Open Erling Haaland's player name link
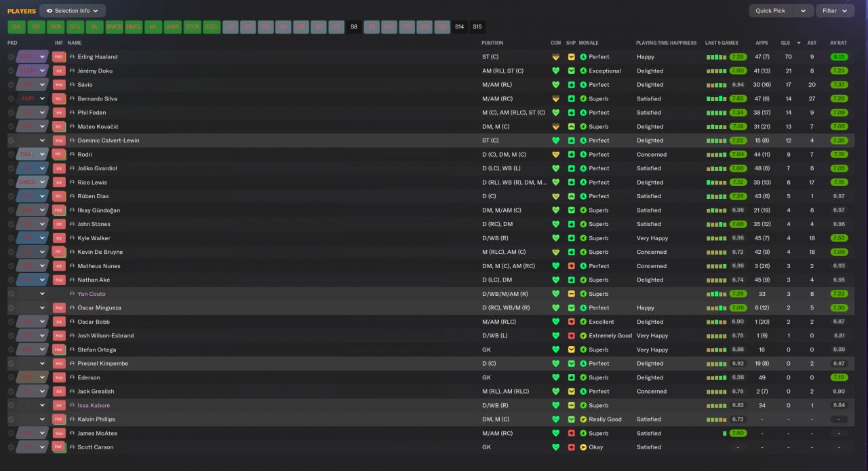Viewport: 868px width, 471px height. [x=98, y=57]
